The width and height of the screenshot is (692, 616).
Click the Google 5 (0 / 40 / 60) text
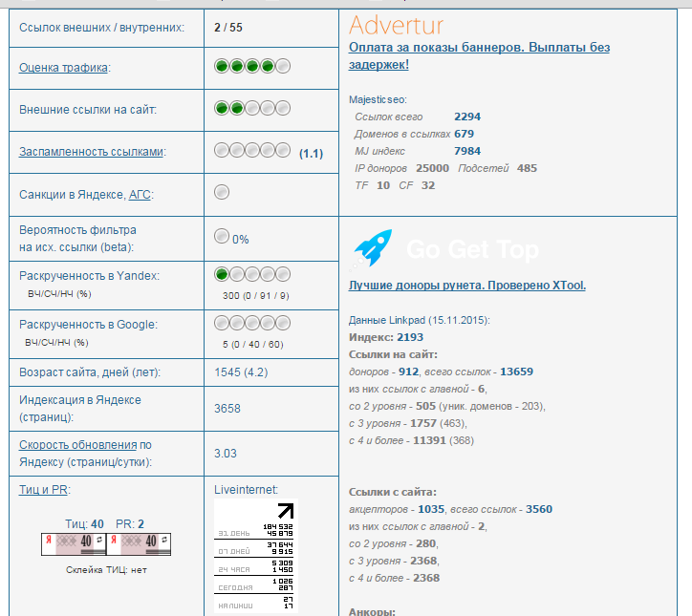point(253,345)
